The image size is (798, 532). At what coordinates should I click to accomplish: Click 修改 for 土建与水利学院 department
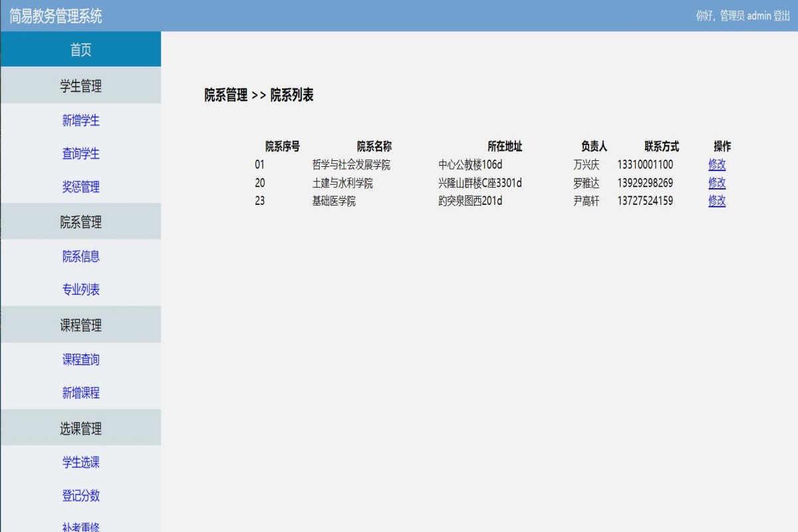click(717, 183)
